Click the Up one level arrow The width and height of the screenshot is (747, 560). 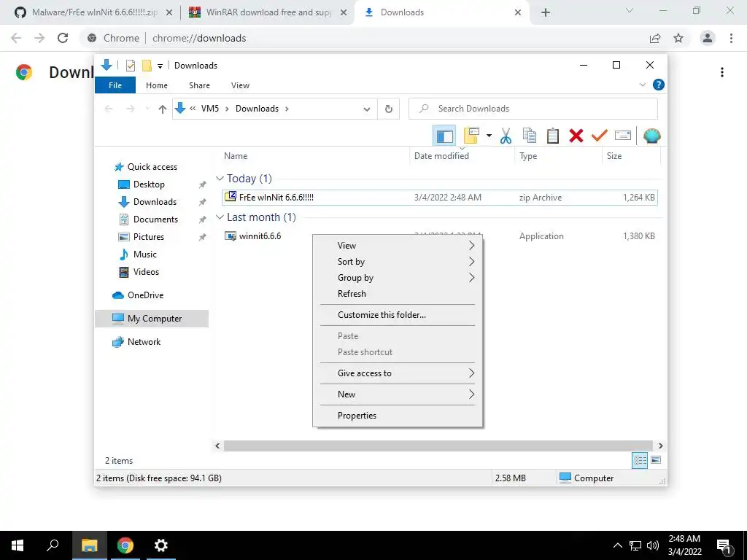(163, 109)
